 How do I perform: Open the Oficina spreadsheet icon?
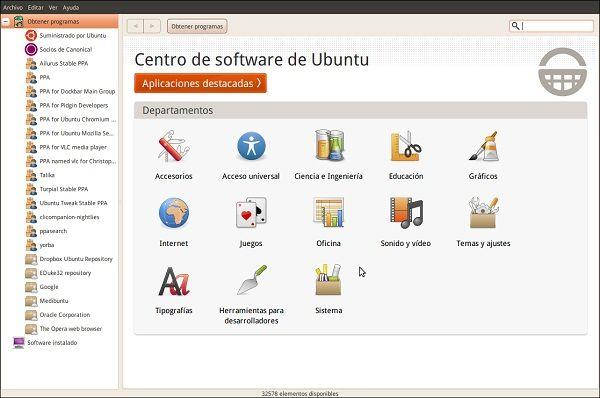pos(329,213)
